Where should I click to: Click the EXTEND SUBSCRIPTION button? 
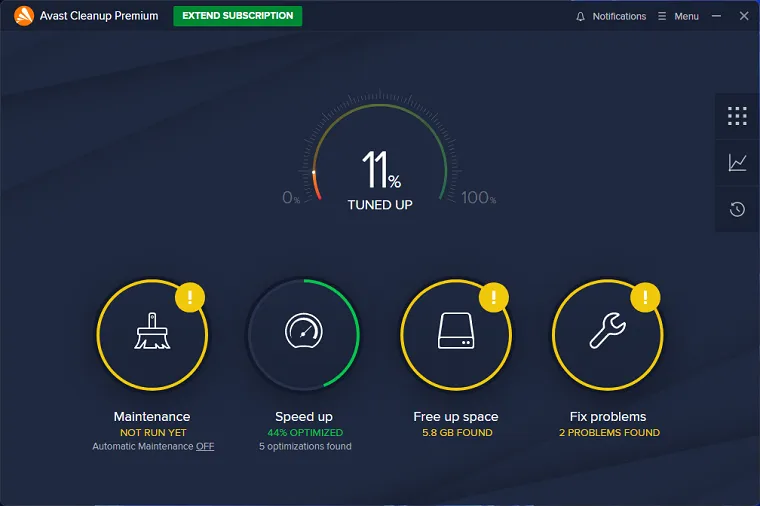pyautogui.click(x=238, y=16)
